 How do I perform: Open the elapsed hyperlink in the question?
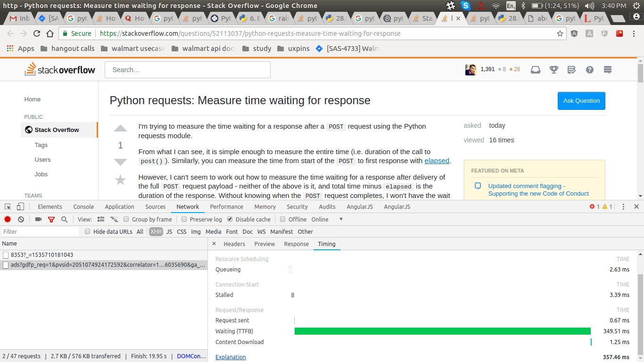click(x=437, y=160)
